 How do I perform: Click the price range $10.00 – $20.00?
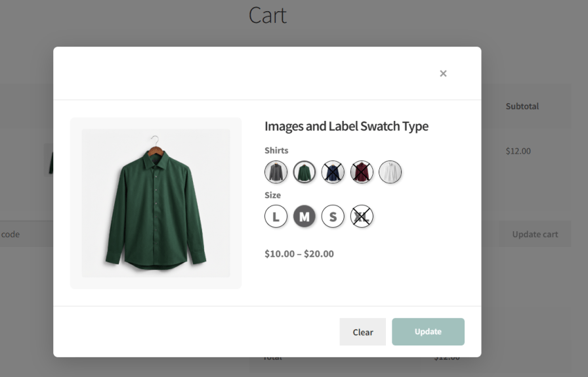point(299,254)
